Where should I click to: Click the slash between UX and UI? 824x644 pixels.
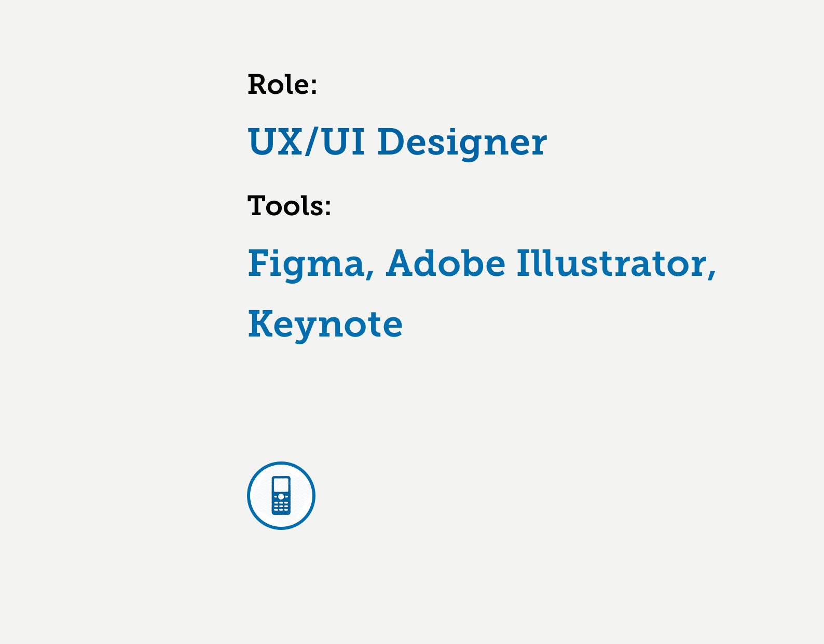(x=310, y=141)
